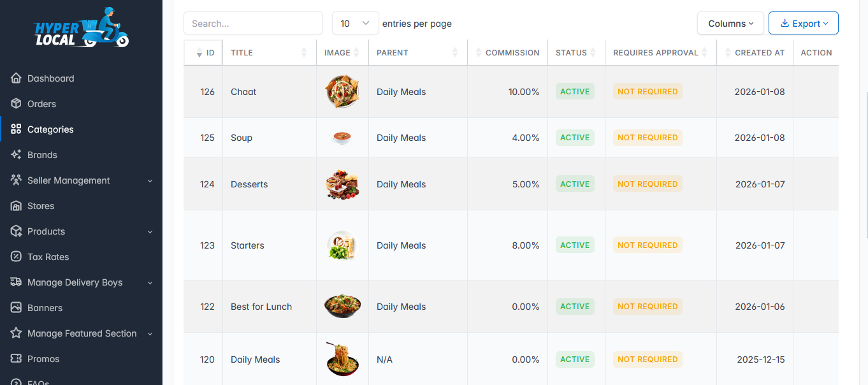Click the Tax Rates percent icon
The image size is (868, 385).
point(17,257)
